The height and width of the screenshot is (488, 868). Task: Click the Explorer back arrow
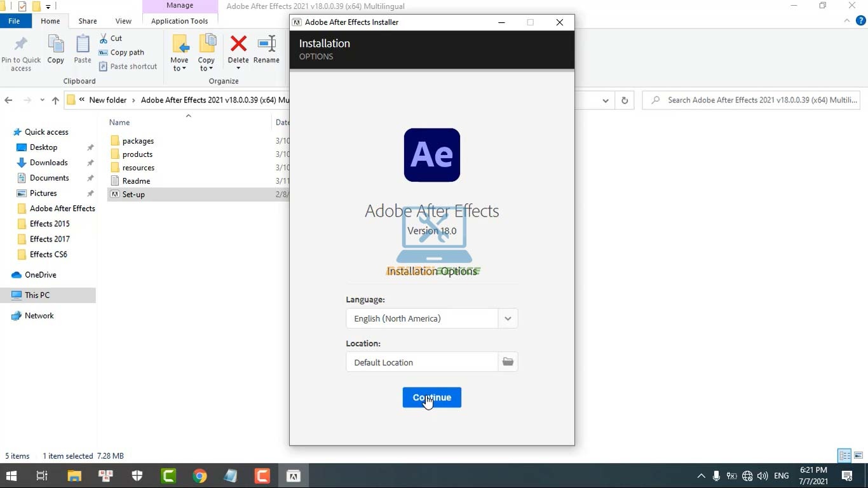8,100
